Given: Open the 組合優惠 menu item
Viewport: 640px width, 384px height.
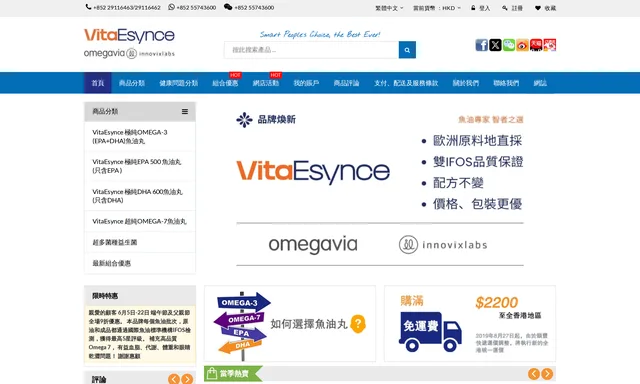Looking at the screenshot, I should tap(225, 83).
